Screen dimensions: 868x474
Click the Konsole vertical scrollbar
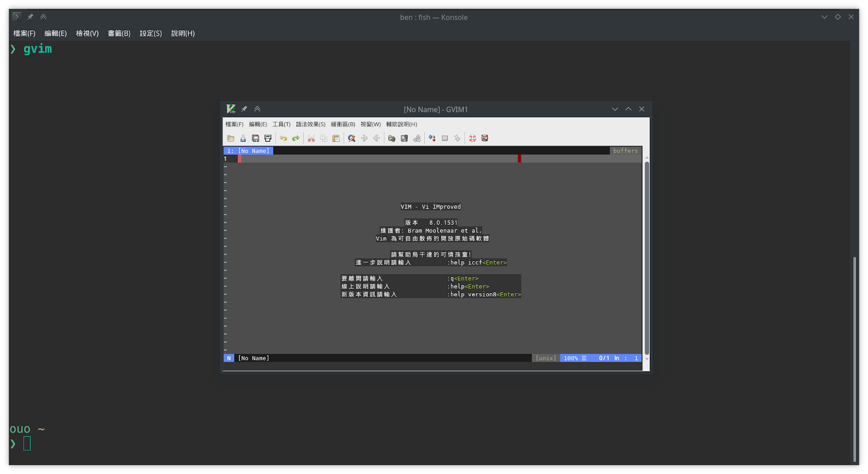tap(855, 358)
